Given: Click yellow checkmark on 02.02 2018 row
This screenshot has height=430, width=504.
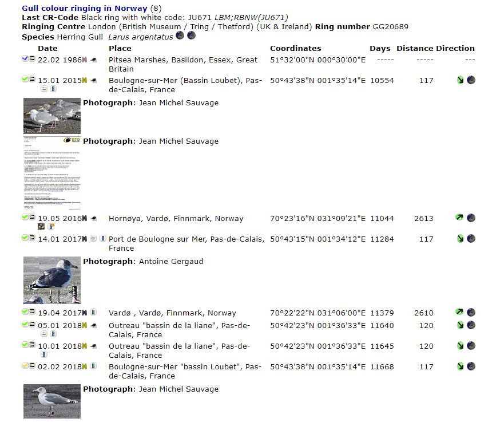Looking at the screenshot, I should coord(25,366).
